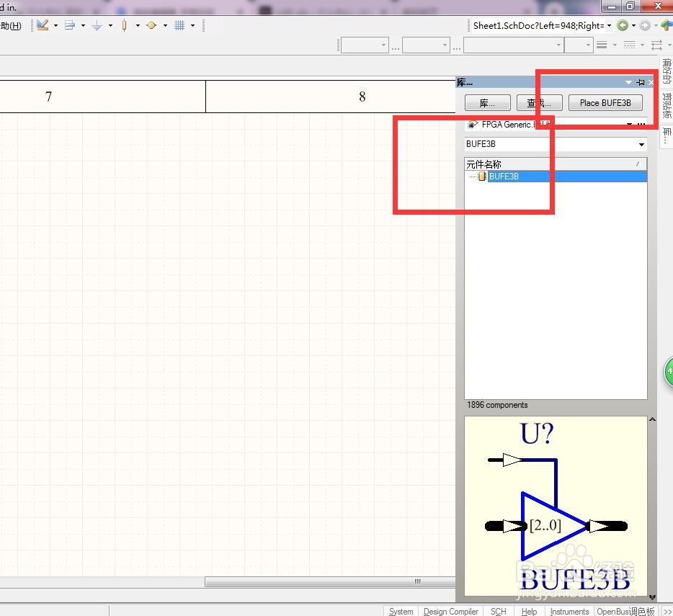
Task: Open the 帮助(H) help menu
Action: (x=10, y=26)
